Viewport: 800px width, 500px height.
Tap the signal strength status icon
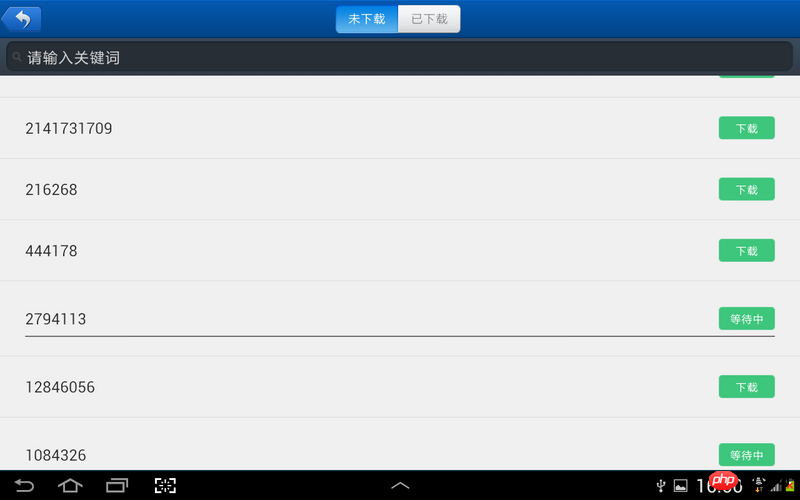(776, 486)
